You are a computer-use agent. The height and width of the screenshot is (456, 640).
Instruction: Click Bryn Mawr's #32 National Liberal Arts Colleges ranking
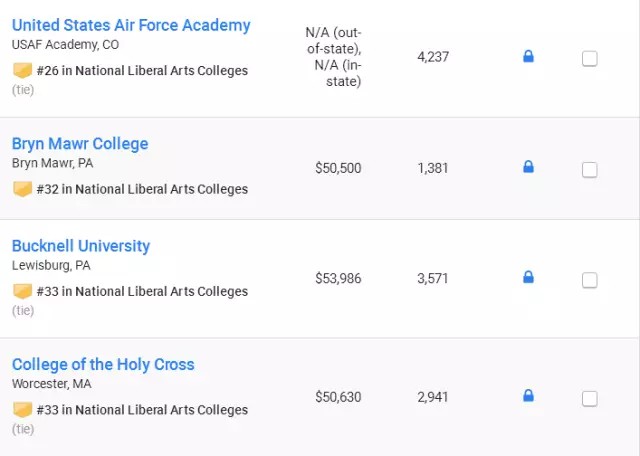tap(142, 189)
